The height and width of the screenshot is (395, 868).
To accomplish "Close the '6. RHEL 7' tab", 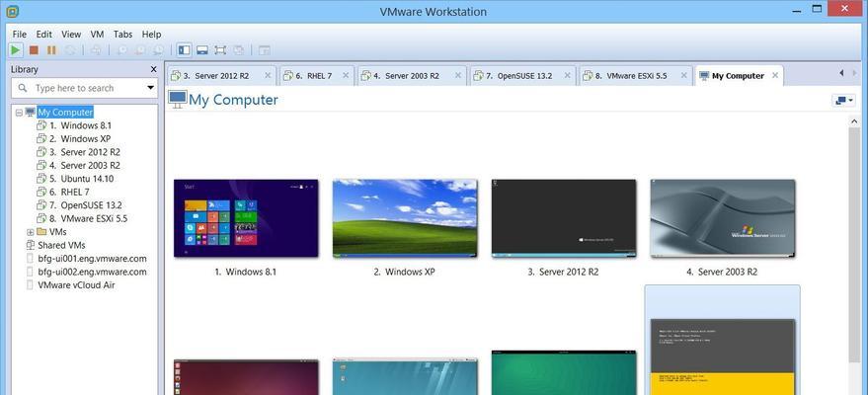I will click(x=346, y=75).
